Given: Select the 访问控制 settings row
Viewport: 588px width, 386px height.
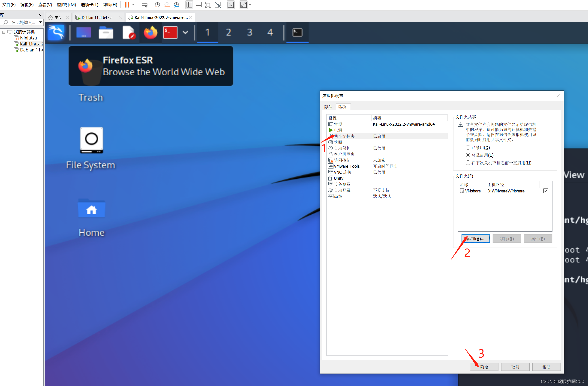Looking at the screenshot, I should tap(387, 160).
